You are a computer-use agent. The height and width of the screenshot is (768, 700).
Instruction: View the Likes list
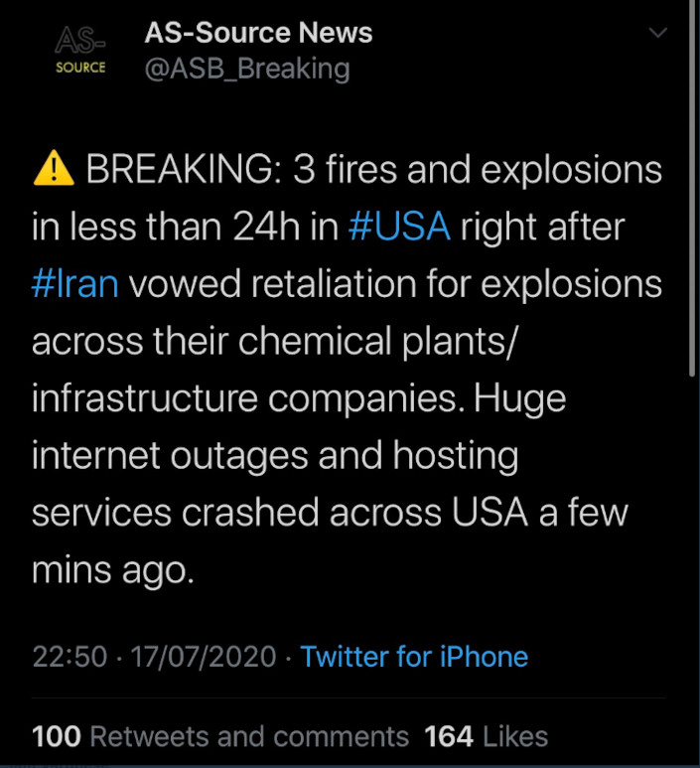click(514, 736)
